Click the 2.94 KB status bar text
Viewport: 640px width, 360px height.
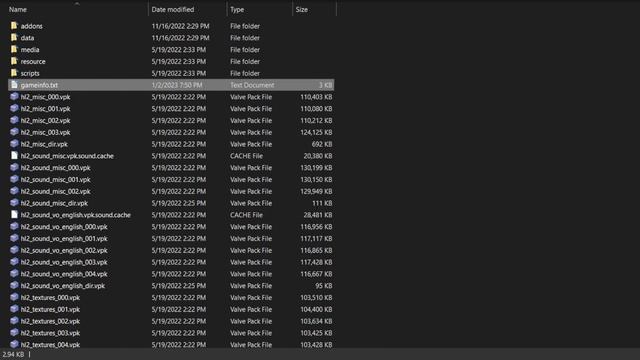[13, 354]
